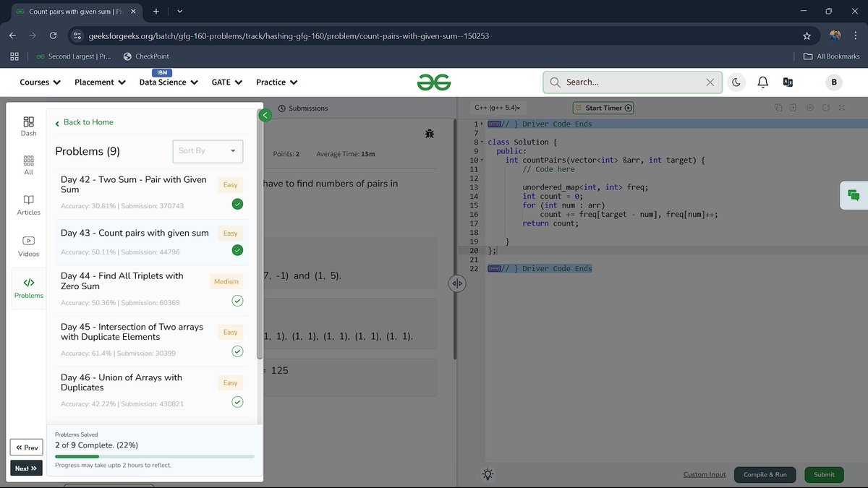
Task: Reset code with the refresh icon
Action: (x=826, y=108)
